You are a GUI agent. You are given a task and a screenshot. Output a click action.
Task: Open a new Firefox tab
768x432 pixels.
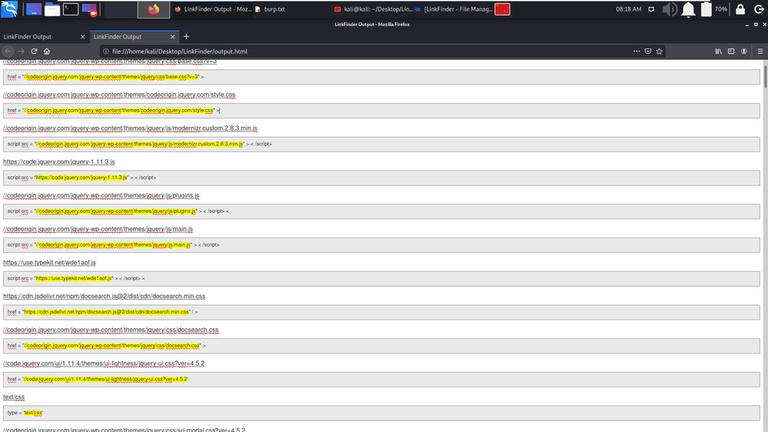[x=186, y=37]
